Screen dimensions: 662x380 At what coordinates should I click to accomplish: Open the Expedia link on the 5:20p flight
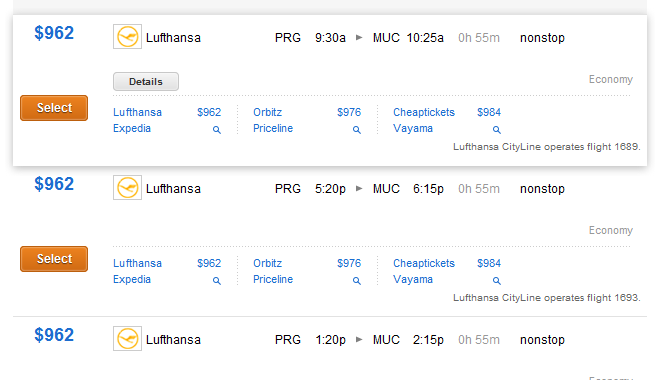[x=132, y=280]
